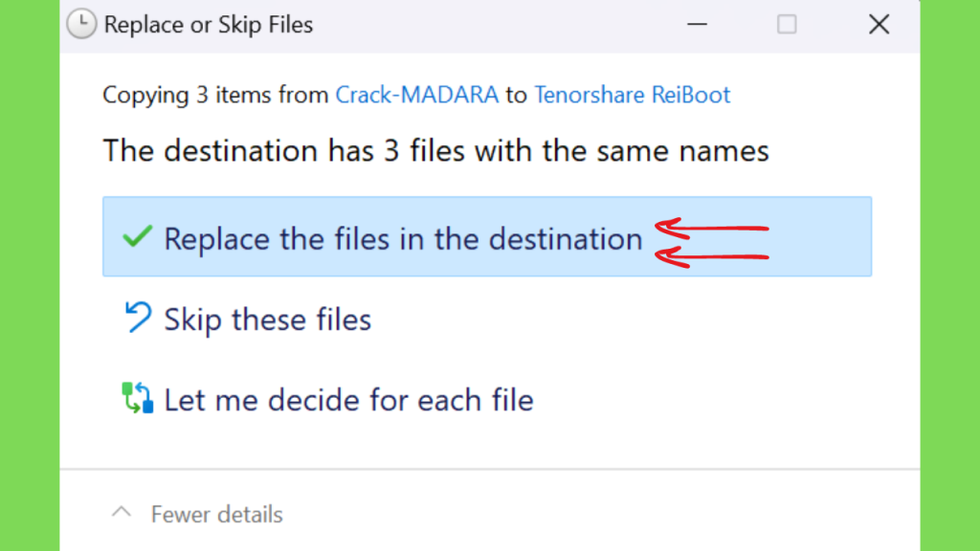Viewport: 980px width, 551px height.
Task: Click the red arrows annotation beside Replace option
Action: pyautogui.click(x=711, y=243)
